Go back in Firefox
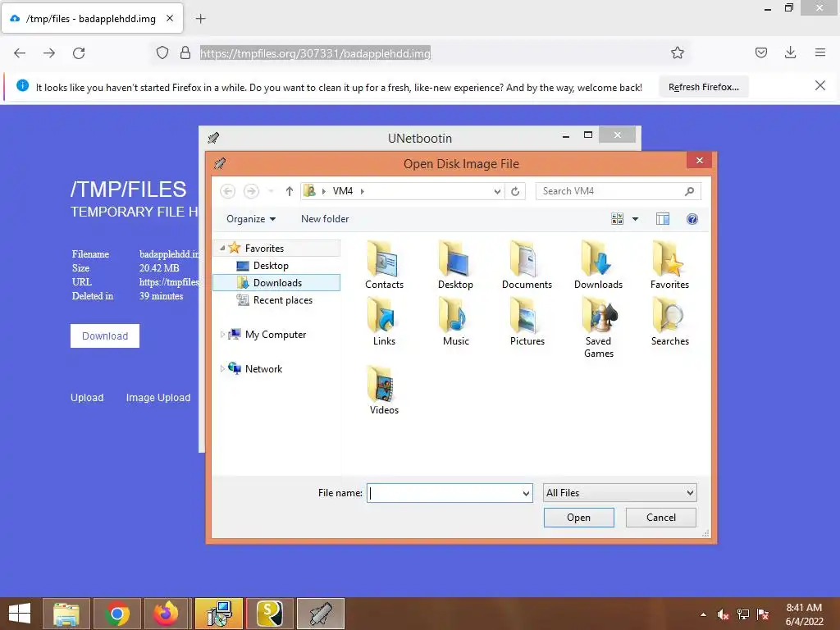The width and height of the screenshot is (840, 630). pos(20,53)
